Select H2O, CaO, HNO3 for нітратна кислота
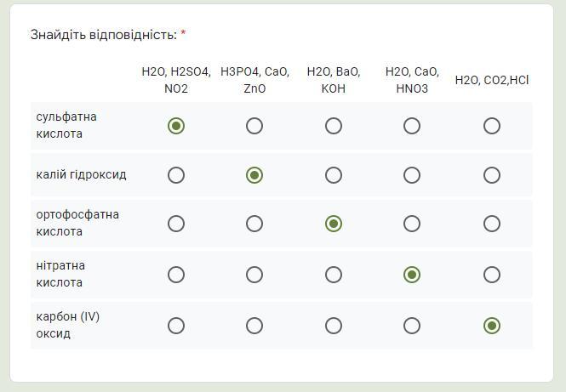 pyautogui.click(x=412, y=275)
